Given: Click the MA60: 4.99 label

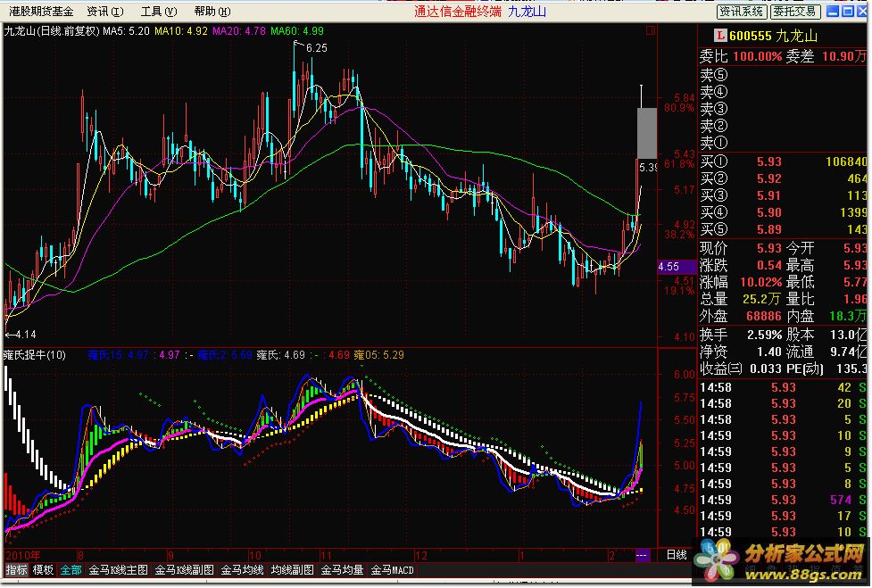Looking at the screenshot, I should 297,31.
